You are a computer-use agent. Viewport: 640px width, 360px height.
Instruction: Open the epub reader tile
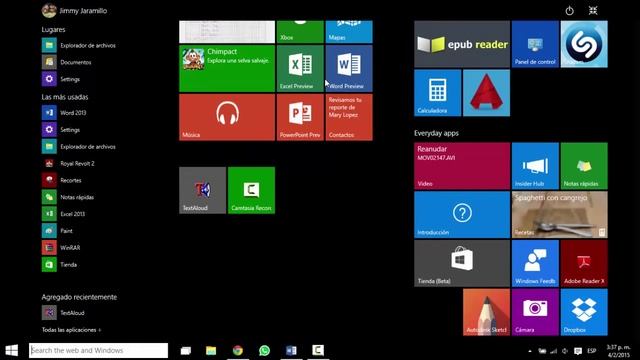[x=462, y=44]
